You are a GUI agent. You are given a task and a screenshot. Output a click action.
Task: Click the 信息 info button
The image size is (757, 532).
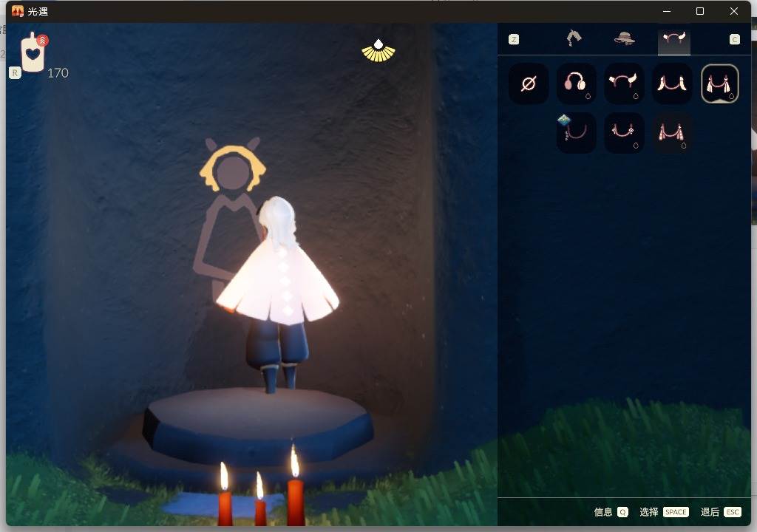click(611, 512)
